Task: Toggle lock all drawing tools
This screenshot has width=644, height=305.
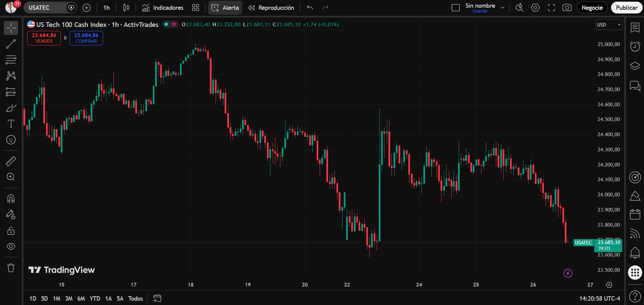Action: tap(11, 231)
